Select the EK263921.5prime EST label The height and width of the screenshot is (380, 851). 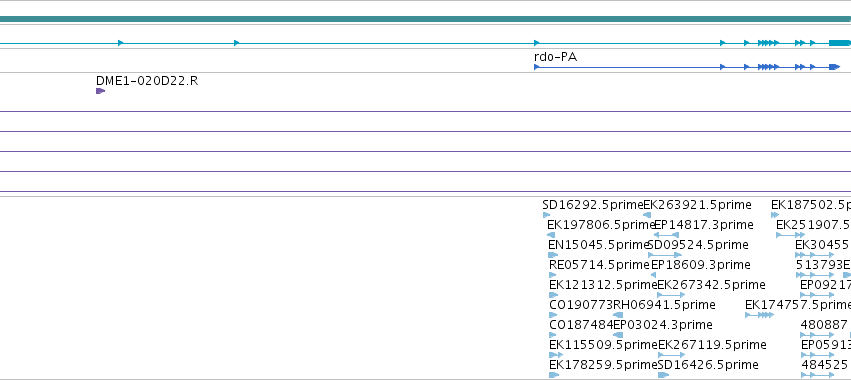coord(697,205)
